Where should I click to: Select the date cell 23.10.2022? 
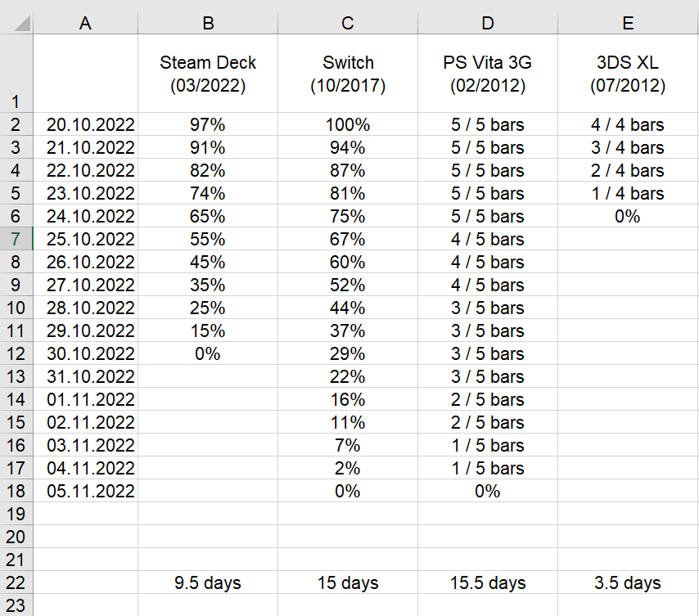[86, 193]
